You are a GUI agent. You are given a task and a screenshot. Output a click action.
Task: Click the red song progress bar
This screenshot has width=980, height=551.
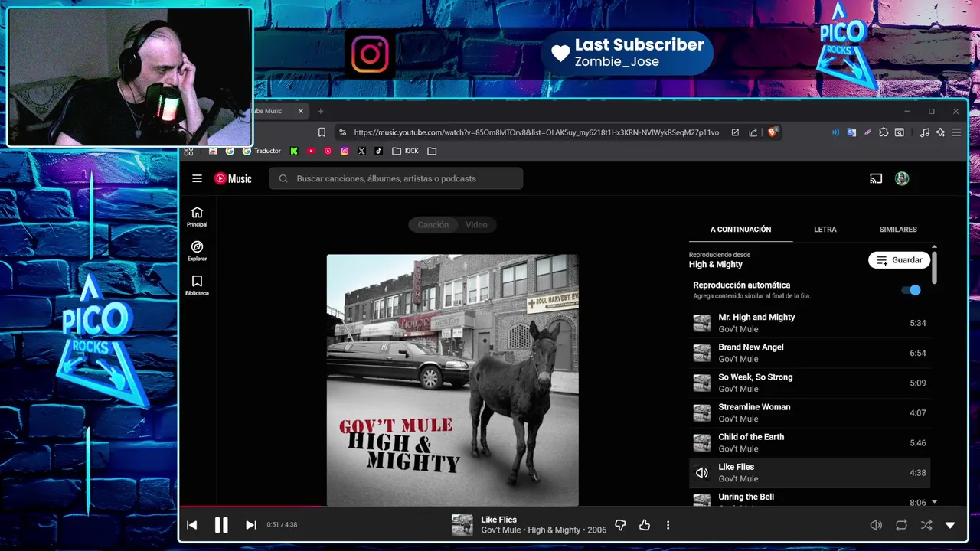tap(253, 506)
